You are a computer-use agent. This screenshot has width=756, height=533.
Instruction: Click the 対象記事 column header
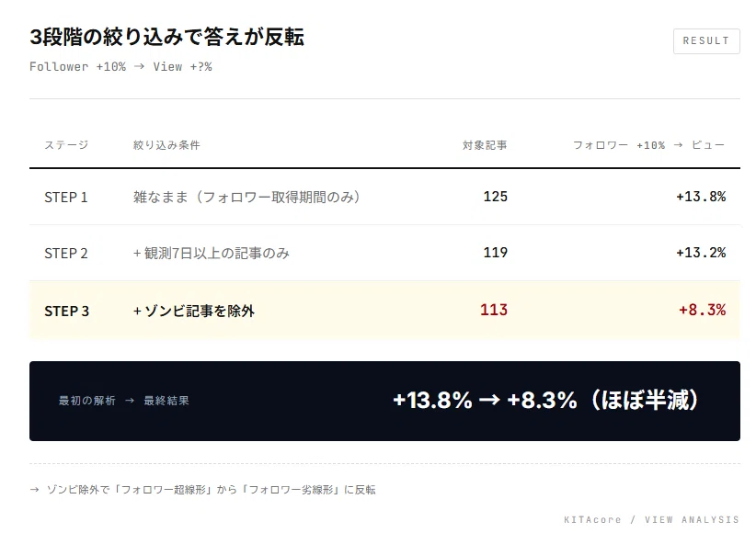tap(485, 145)
